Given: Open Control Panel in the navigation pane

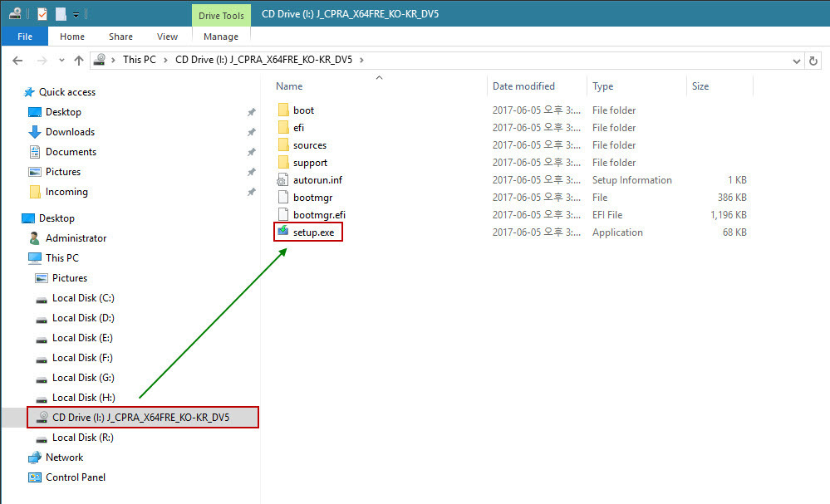Looking at the screenshot, I should pos(75,477).
